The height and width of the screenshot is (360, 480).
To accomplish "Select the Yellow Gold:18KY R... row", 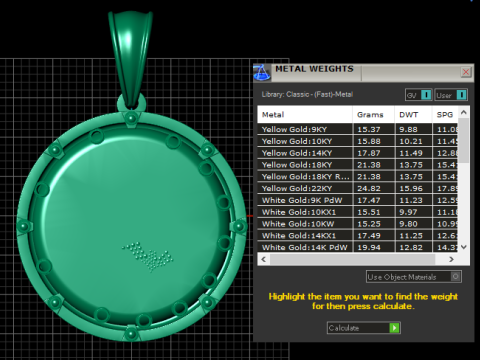I will pyautogui.click(x=357, y=177).
